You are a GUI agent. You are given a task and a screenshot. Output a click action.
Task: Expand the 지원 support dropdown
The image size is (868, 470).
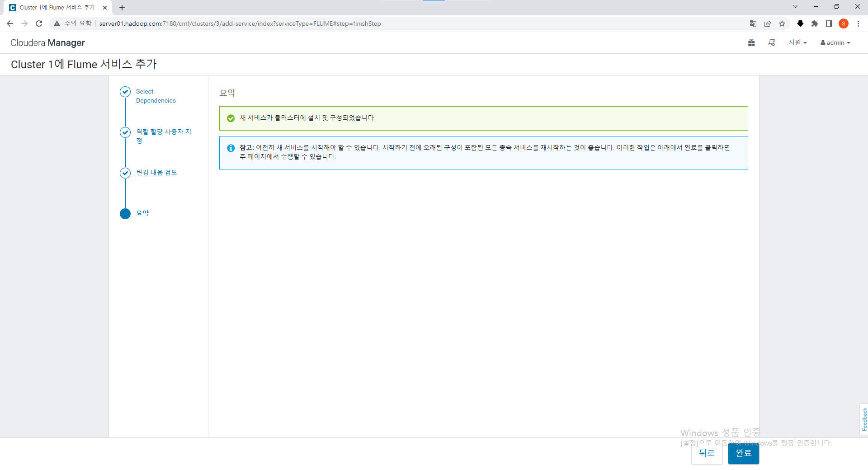pos(797,42)
